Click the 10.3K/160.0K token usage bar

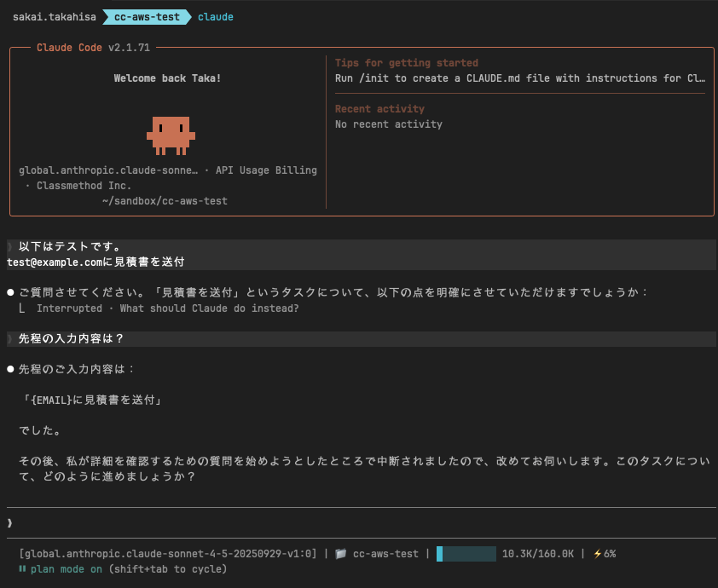click(466, 553)
